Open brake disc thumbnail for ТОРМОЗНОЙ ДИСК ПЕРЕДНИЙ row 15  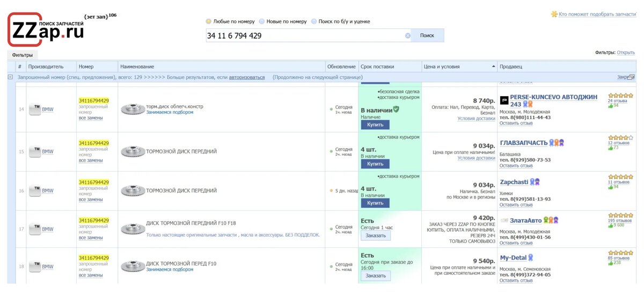coord(133,152)
